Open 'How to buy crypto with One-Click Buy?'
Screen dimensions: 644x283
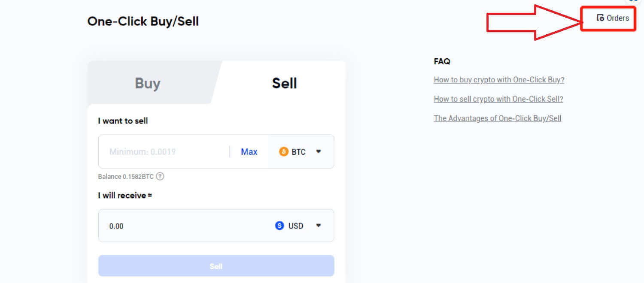coord(499,80)
